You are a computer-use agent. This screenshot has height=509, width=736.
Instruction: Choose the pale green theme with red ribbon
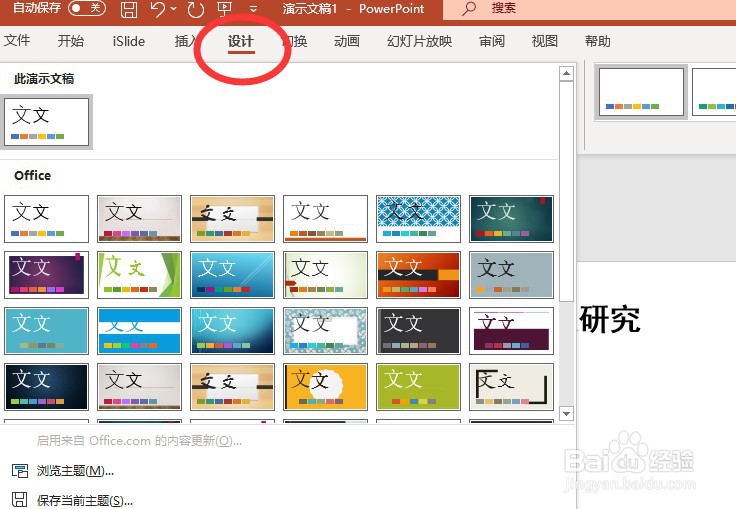pos(325,275)
